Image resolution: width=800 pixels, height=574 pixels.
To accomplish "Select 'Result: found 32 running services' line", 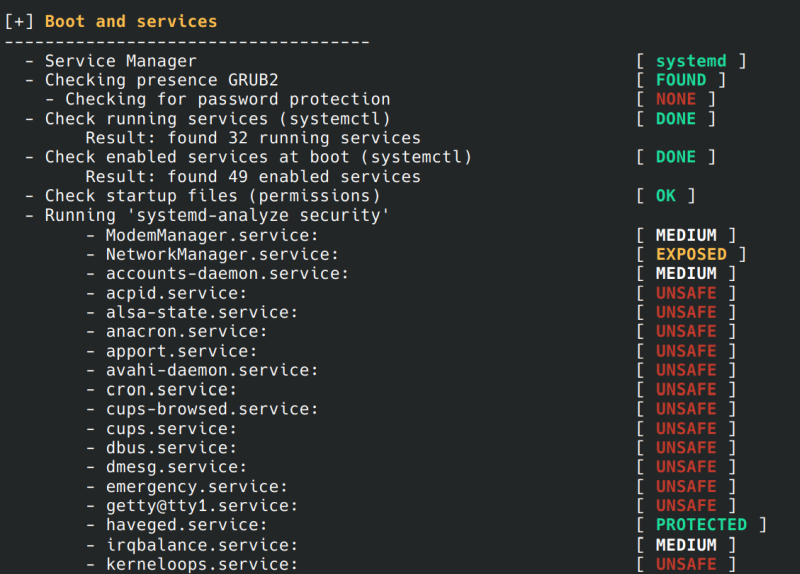I will click(x=253, y=138).
